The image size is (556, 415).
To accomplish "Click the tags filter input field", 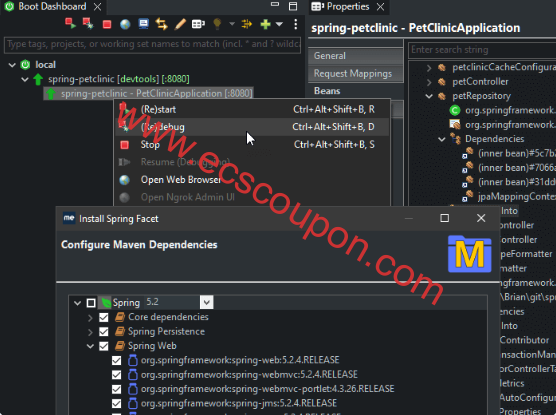I will 152,44.
